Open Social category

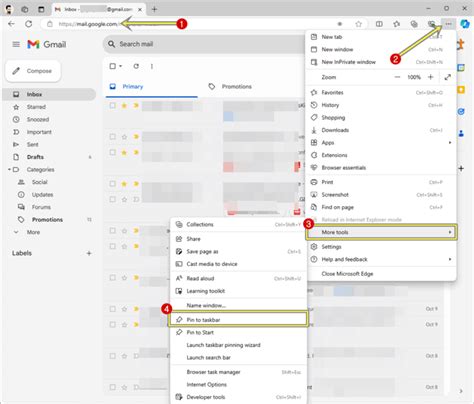coord(49,182)
